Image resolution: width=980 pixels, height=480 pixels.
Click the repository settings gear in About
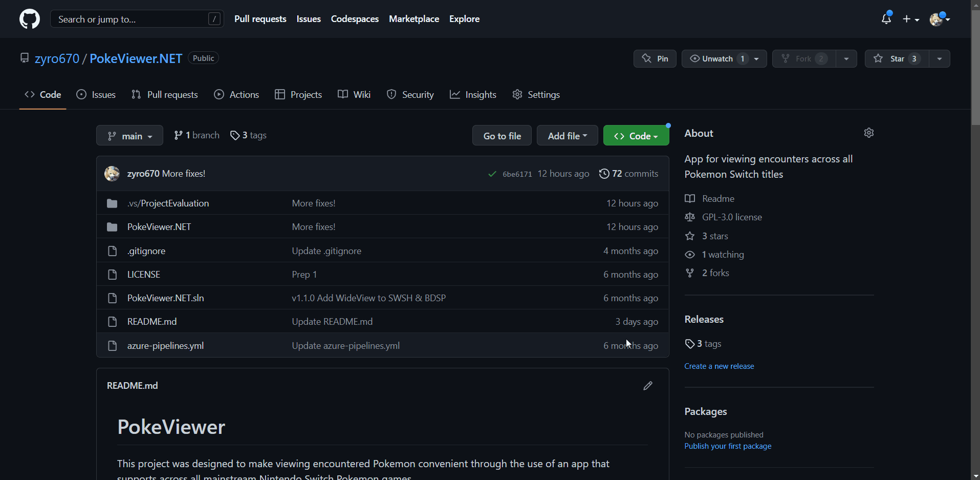pyautogui.click(x=869, y=133)
